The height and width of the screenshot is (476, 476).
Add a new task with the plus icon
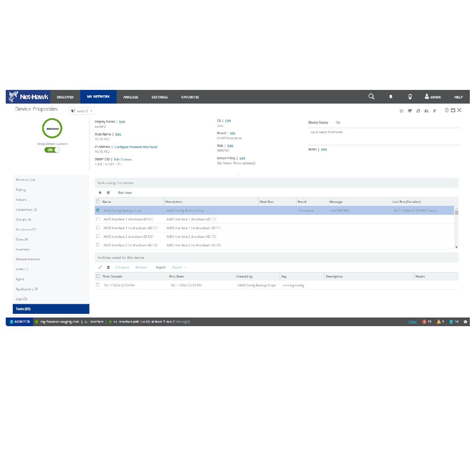tap(100, 193)
